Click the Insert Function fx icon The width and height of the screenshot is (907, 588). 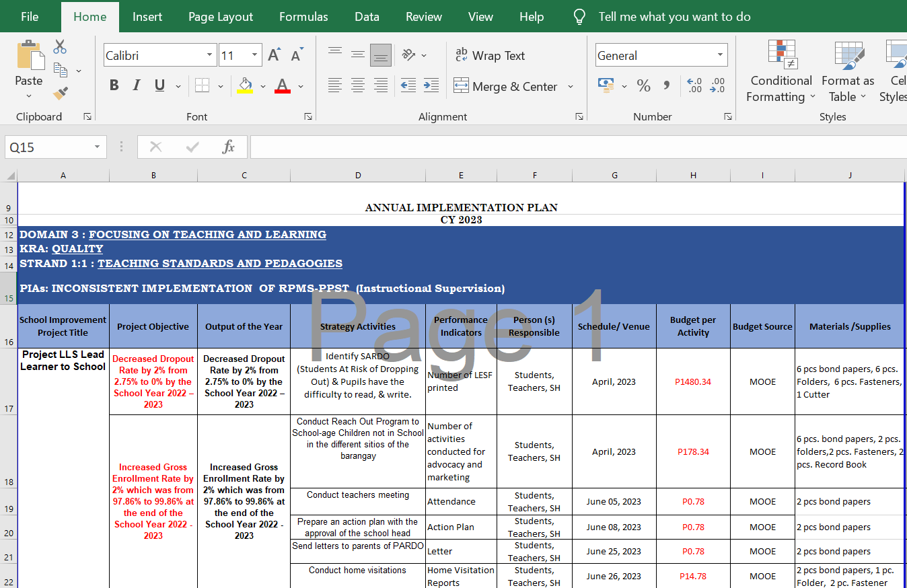[228, 147]
